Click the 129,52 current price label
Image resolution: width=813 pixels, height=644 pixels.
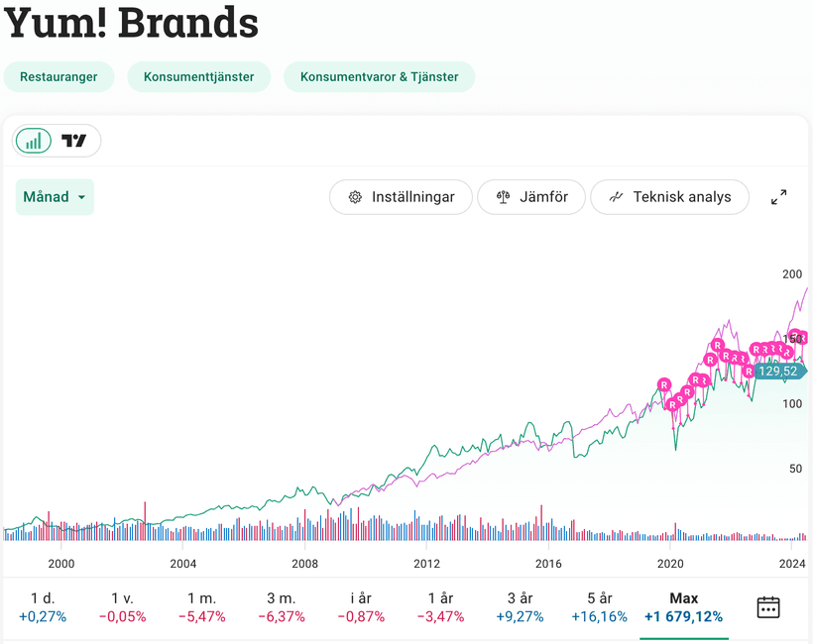tap(778, 372)
